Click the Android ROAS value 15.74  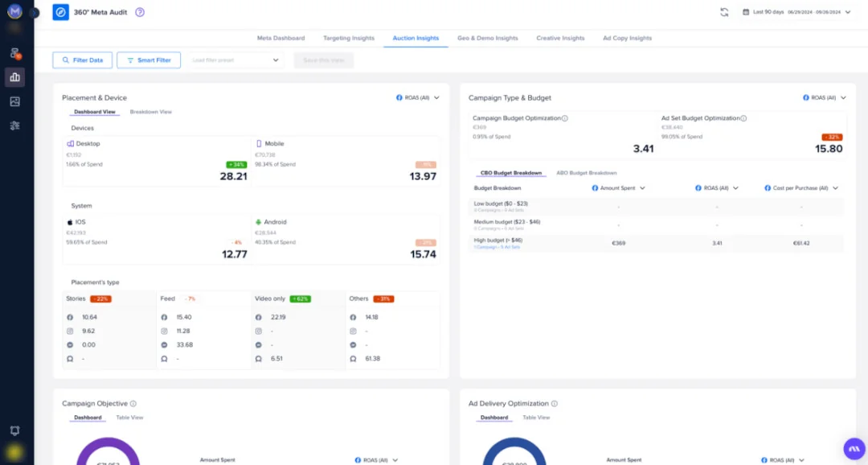423,254
